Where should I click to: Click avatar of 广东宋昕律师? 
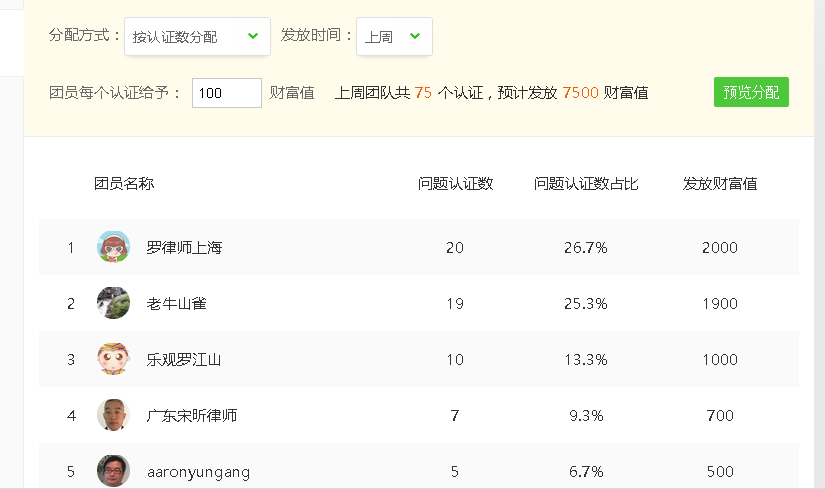click(114, 415)
